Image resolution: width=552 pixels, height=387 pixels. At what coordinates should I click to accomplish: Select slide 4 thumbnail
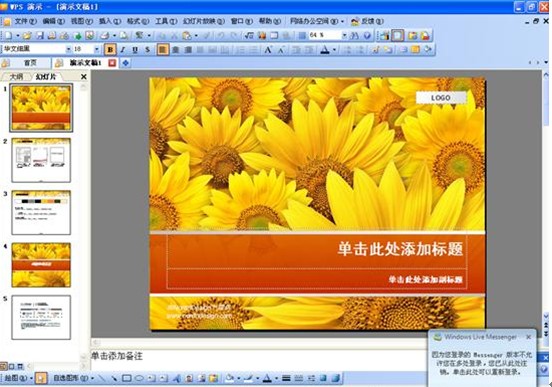tap(41, 265)
